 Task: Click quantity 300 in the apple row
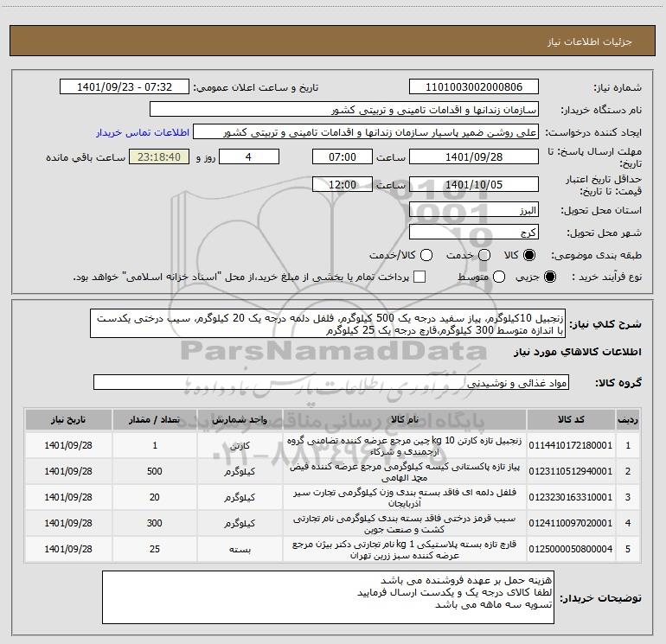(155, 523)
